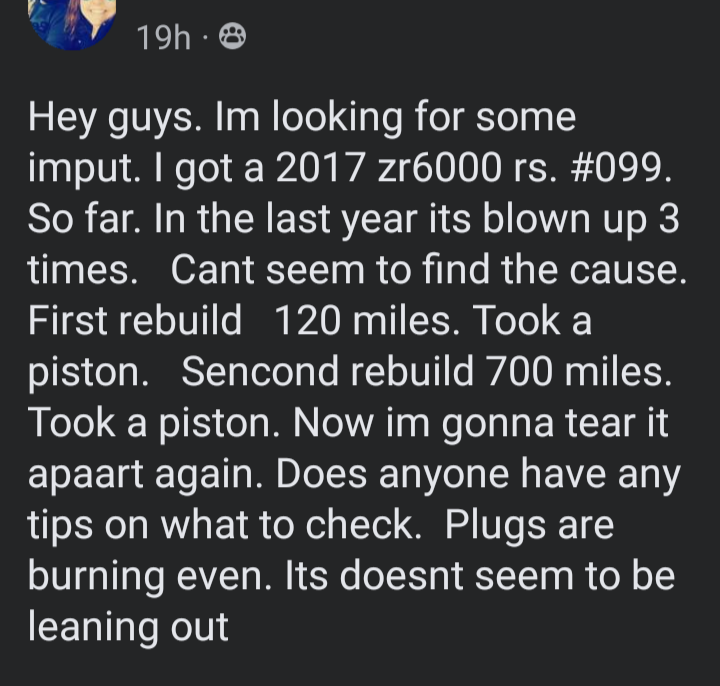Open the poster's profile picture

click(72, 23)
